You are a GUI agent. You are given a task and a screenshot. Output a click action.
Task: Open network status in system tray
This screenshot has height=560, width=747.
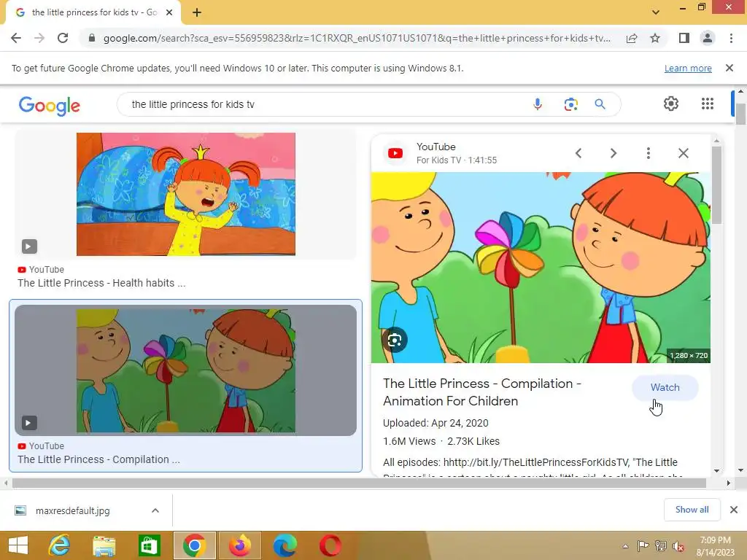(x=661, y=546)
